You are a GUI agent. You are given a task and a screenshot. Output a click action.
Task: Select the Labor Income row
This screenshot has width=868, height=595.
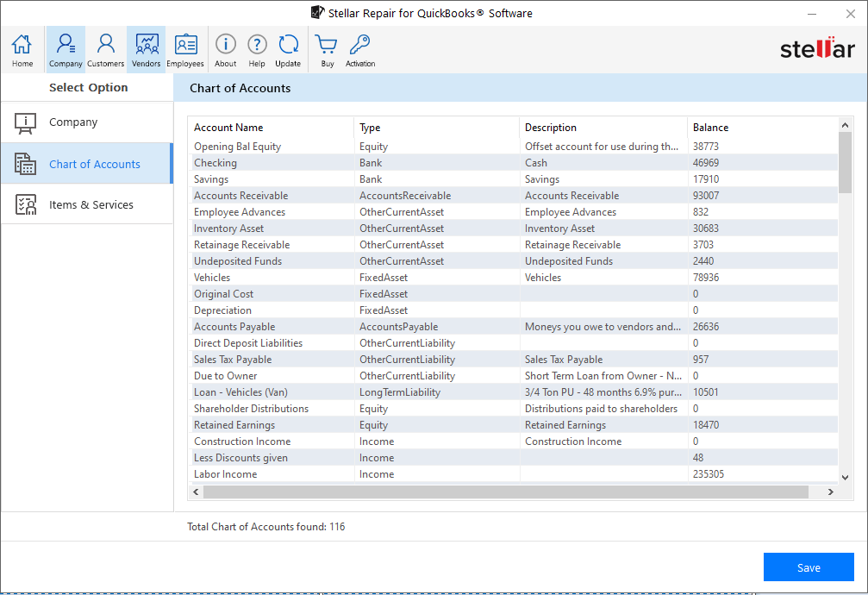[513, 474]
